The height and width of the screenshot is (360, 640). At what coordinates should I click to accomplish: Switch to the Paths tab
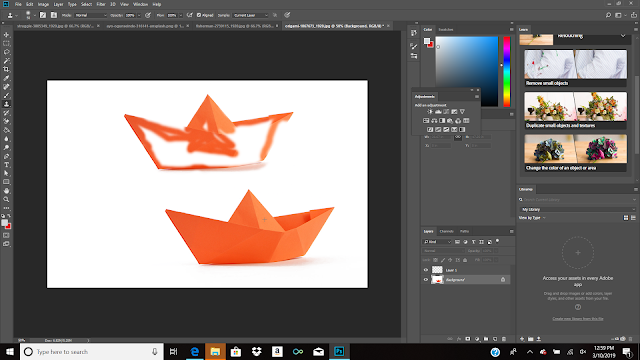pyautogui.click(x=464, y=231)
